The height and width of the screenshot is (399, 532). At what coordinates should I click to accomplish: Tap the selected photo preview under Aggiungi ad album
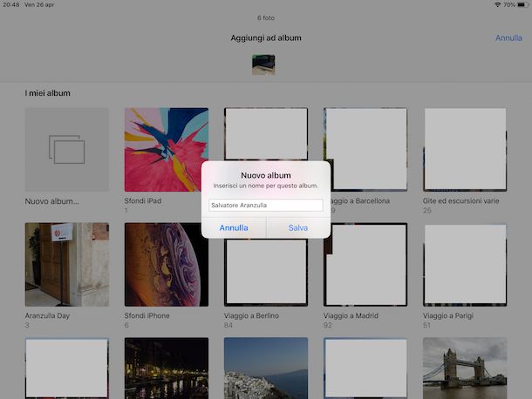(263, 64)
